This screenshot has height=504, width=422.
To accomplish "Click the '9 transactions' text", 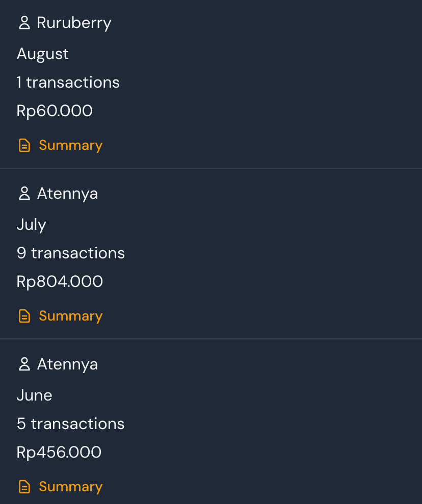I will tap(71, 253).
